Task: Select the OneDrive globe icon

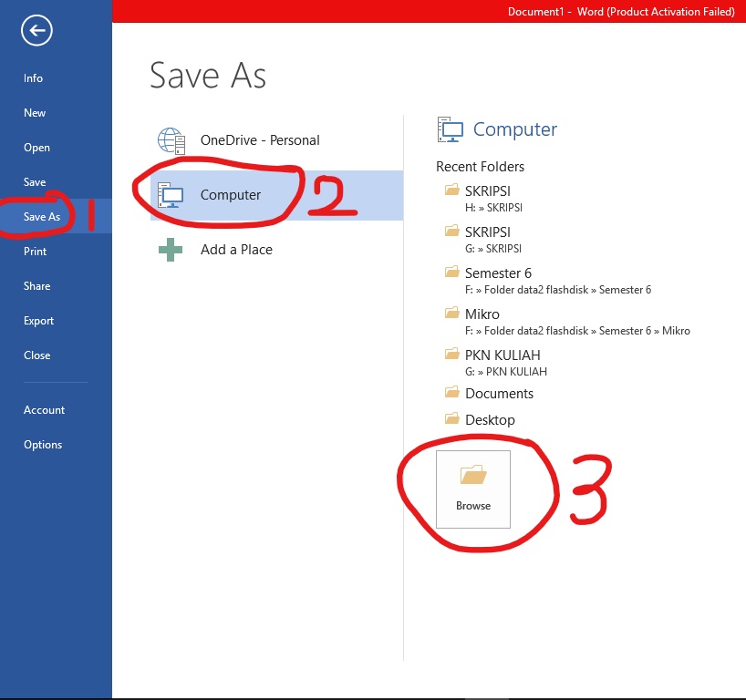Action: 171,140
